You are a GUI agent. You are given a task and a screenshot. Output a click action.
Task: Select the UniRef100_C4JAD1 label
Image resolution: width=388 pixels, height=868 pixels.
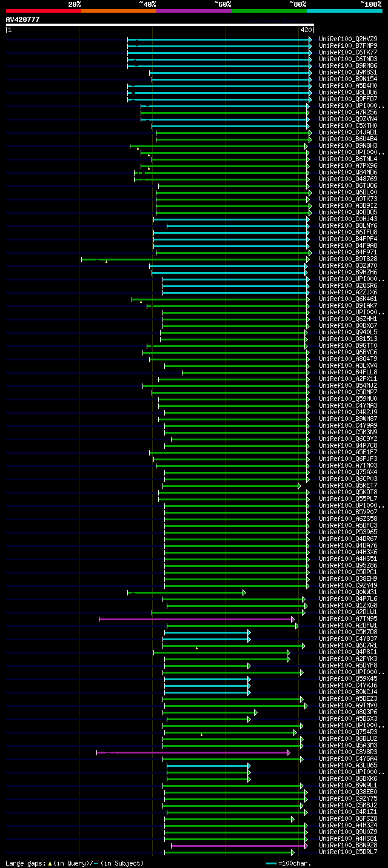point(348,133)
